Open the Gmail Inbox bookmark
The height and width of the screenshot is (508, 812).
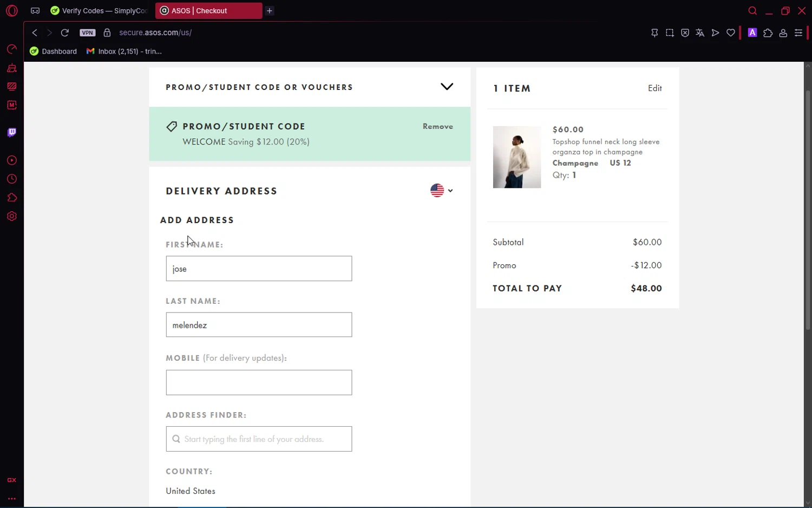(x=124, y=51)
